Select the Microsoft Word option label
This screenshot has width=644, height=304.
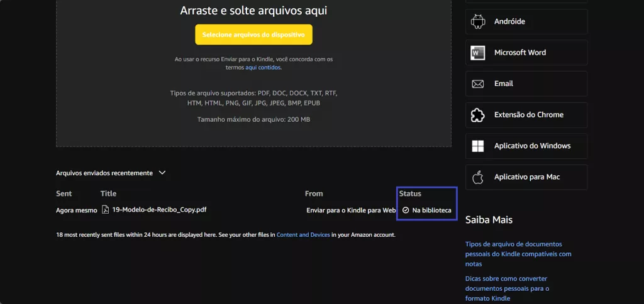(520, 53)
